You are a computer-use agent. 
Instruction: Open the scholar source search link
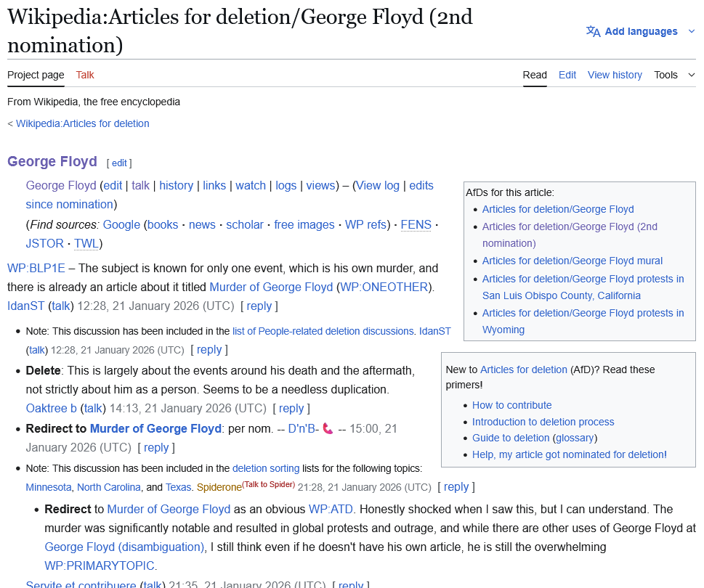click(245, 225)
